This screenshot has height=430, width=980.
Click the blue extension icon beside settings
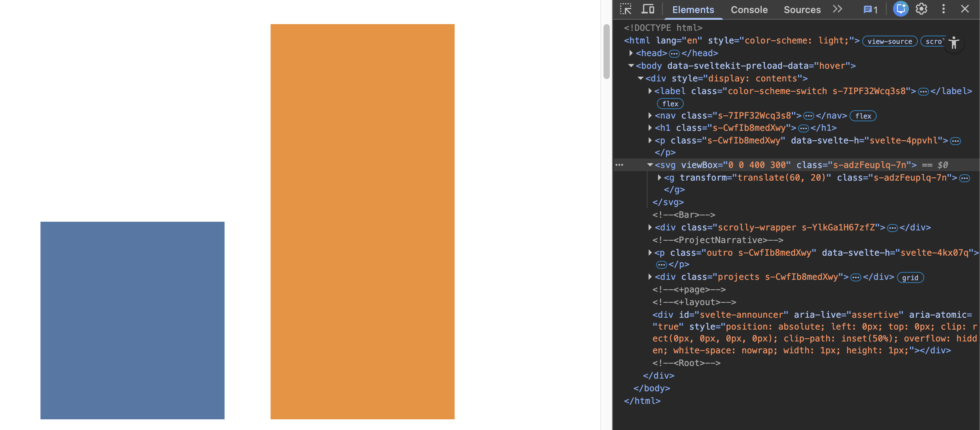click(x=900, y=9)
